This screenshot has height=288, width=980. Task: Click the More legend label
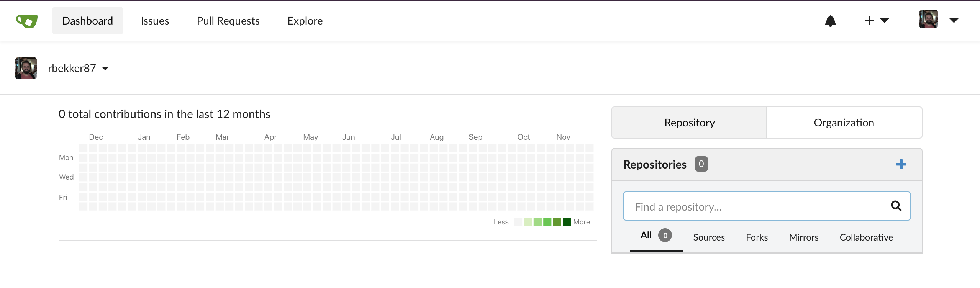582,222
